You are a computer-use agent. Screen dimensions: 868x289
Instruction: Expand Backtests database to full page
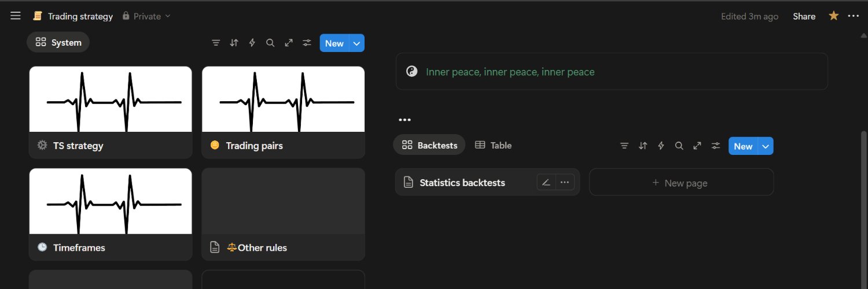tap(697, 146)
